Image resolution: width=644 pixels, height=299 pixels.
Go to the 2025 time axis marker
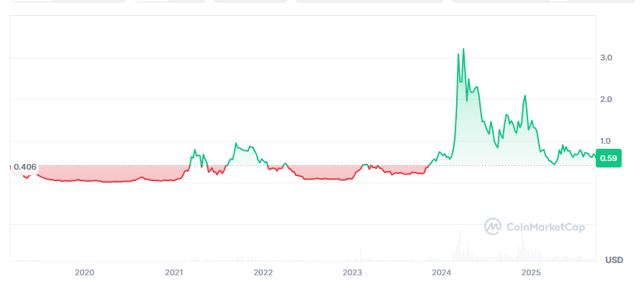click(530, 272)
